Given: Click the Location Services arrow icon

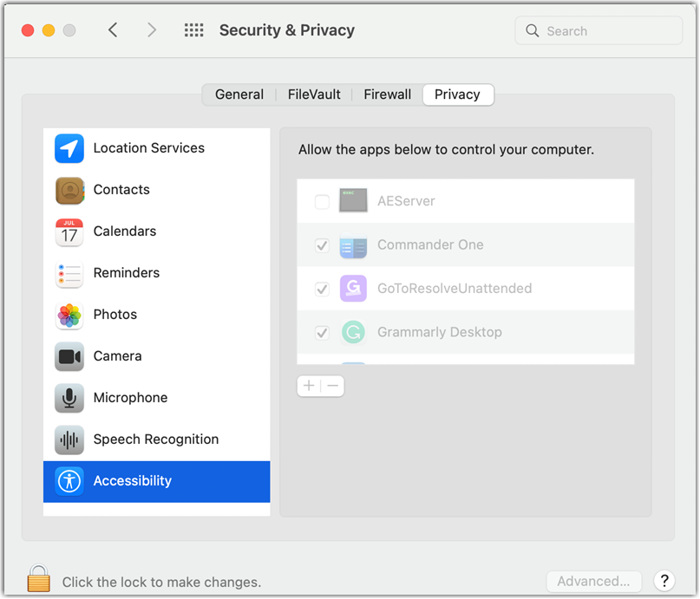Looking at the screenshot, I should pos(69,148).
